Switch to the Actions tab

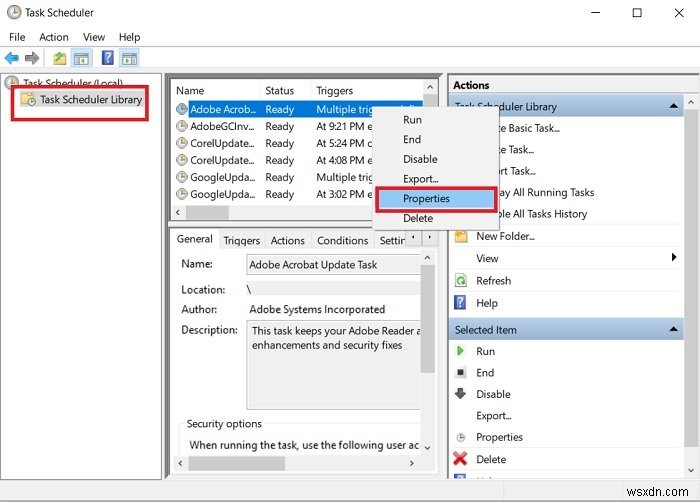coord(288,241)
